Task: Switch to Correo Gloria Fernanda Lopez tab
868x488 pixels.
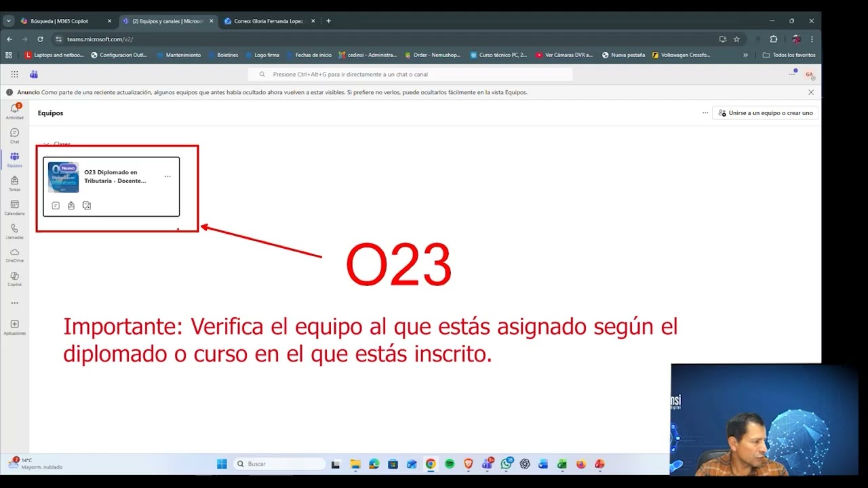Action: [269, 21]
